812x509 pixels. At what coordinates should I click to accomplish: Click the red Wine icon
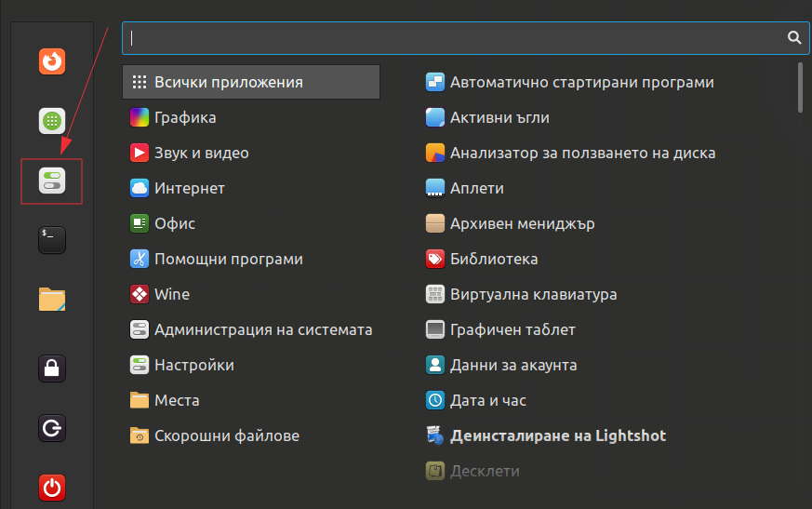click(140, 294)
